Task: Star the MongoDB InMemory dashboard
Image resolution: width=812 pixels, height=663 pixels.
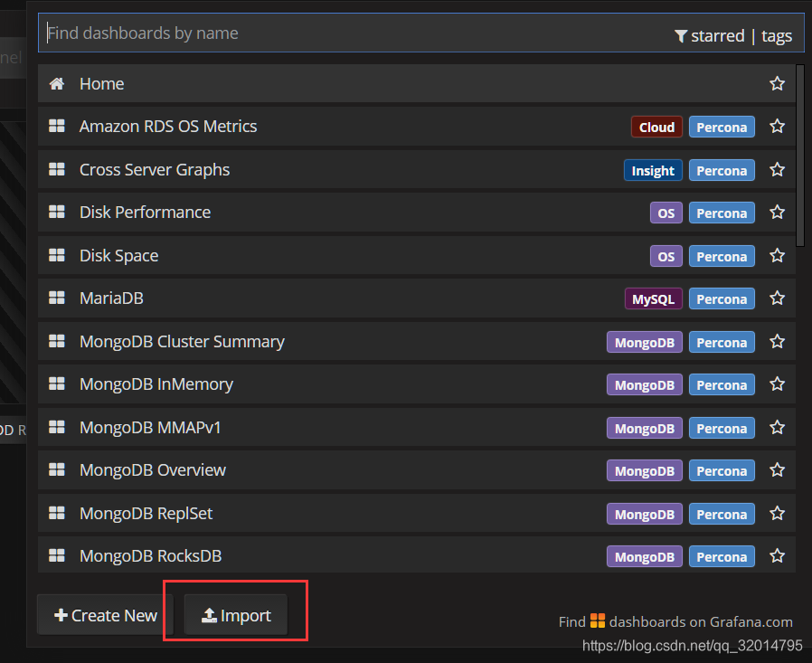Action: [x=777, y=384]
